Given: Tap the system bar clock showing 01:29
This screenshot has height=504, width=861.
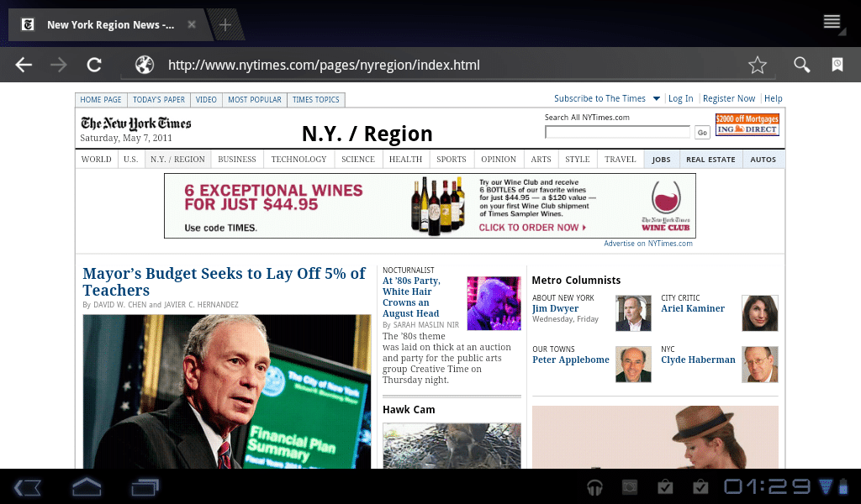Looking at the screenshot, I should click(x=768, y=487).
